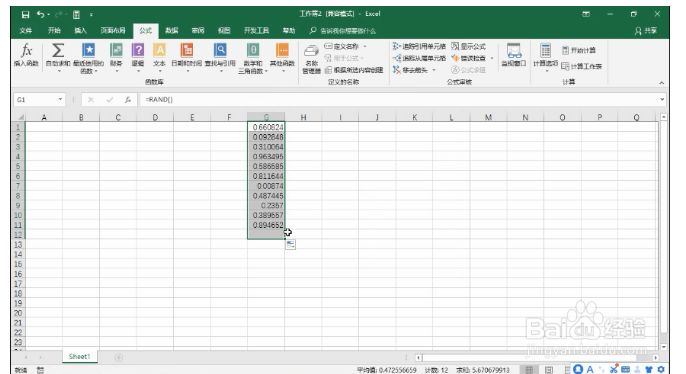This screenshot has height=374, width=686.
Task: Open the quick access toolbar customize arrow
Action: point(91,14)
